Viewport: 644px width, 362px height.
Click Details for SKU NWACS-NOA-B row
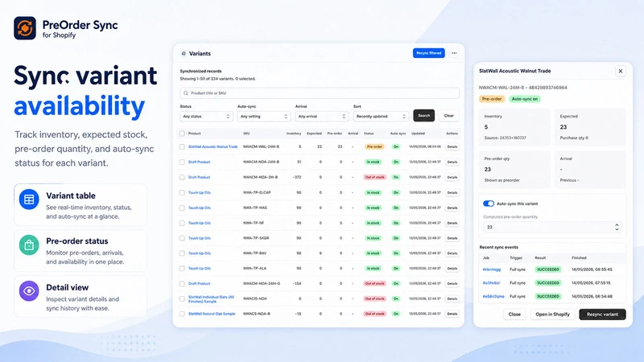(x=452, y=314)
